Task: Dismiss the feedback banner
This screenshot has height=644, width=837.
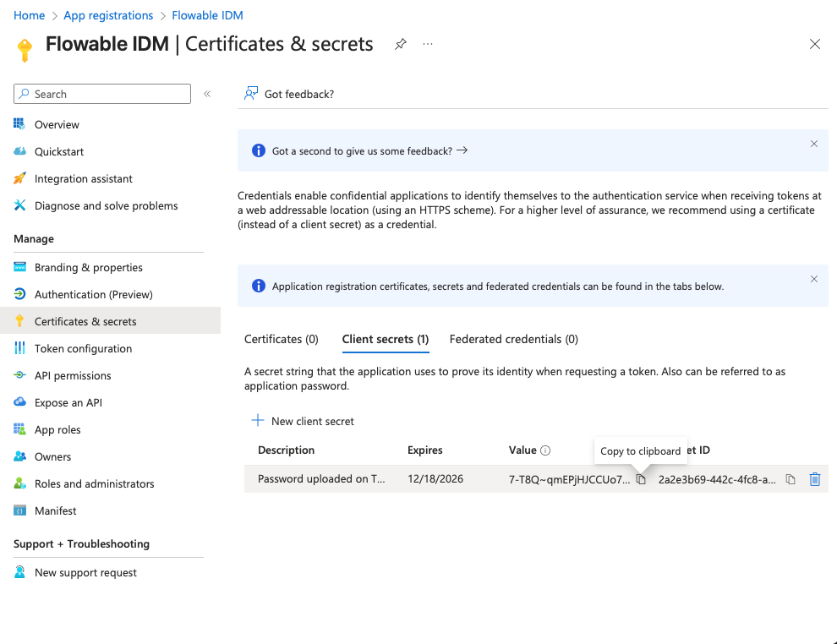Action: click(x=814, y=144)
